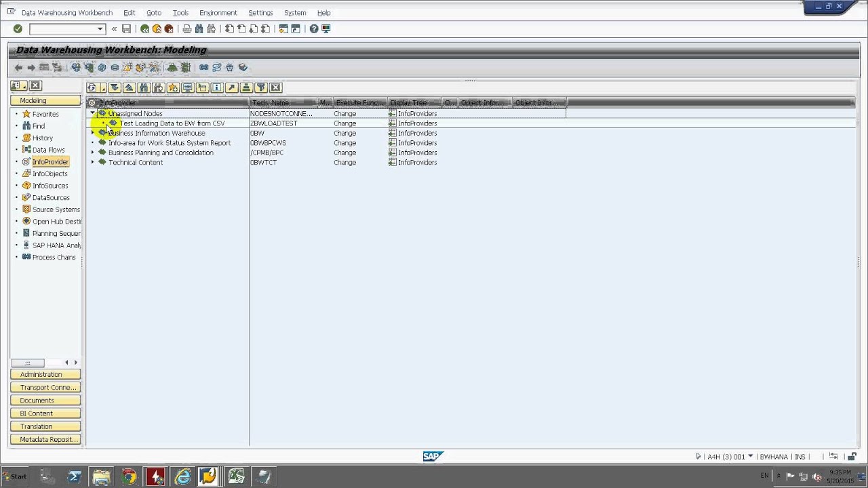Click the tree toolbar Find binoculars icon
This screenshot has height=488, width=868.
coord(144,88)
